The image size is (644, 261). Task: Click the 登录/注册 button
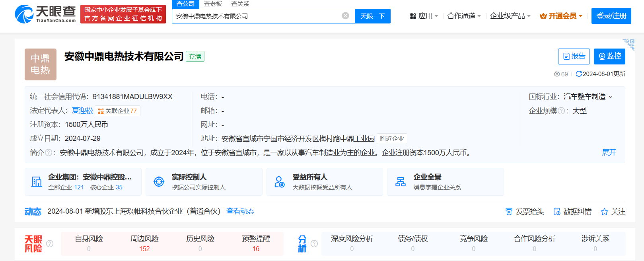(611, 16)
